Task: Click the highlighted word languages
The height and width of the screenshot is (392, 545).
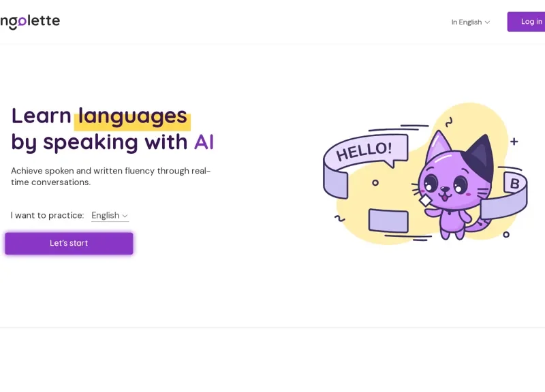Action: [x=132, y=116]
